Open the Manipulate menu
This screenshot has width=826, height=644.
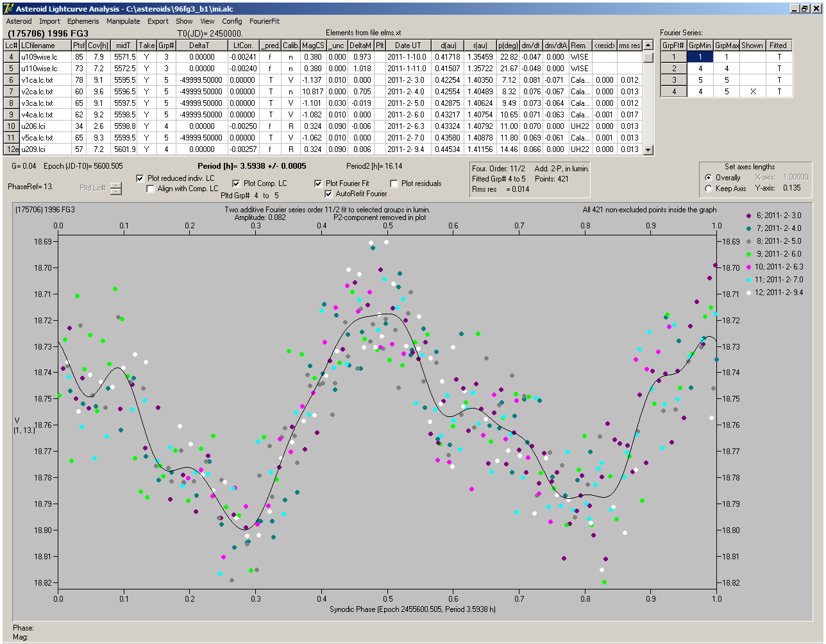tap(123, 21)
